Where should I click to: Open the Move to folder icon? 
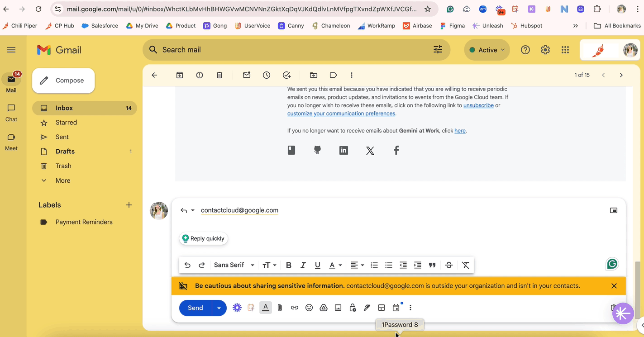314,75
